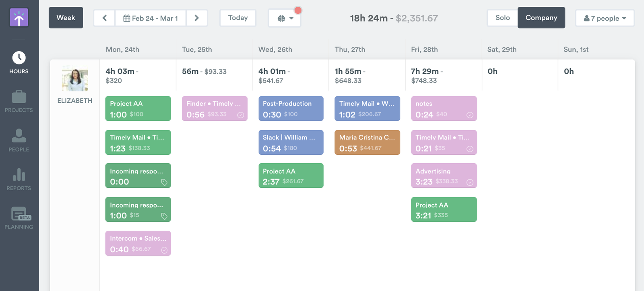Toggle check mark on Intercom Sales entry

click(164, 250)
